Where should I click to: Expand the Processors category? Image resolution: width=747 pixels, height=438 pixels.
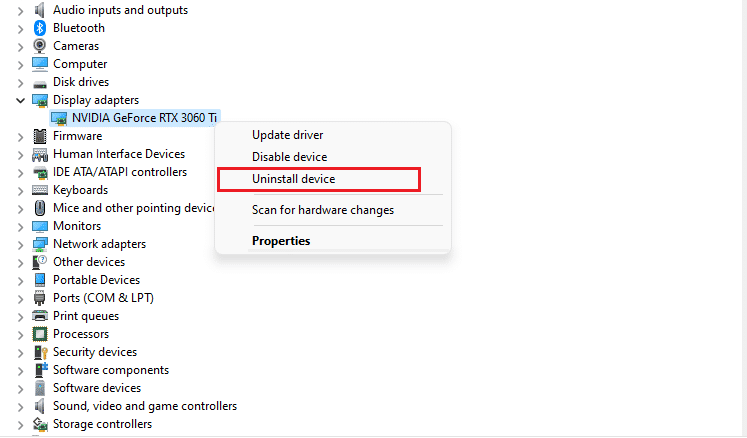pos(20,335)
